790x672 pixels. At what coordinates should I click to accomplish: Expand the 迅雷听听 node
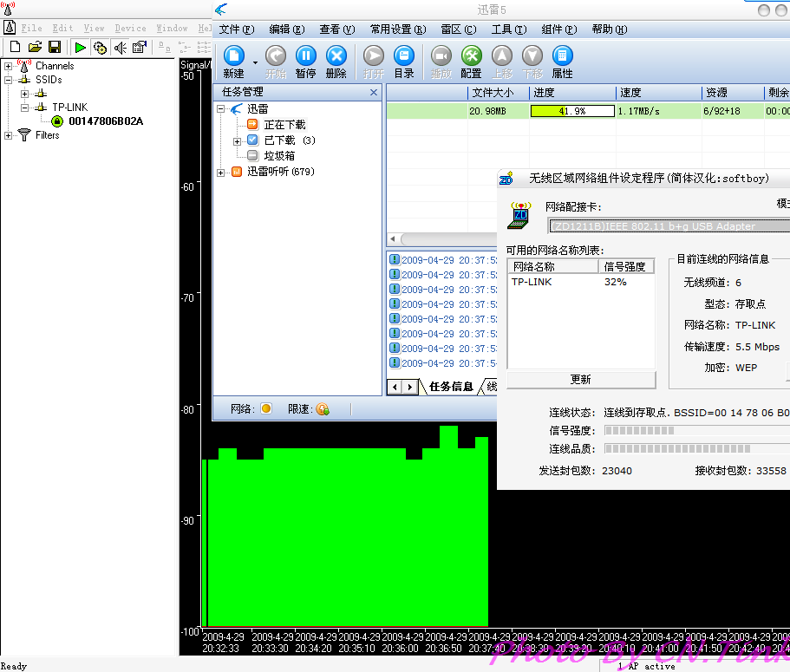tap(220, 173)
